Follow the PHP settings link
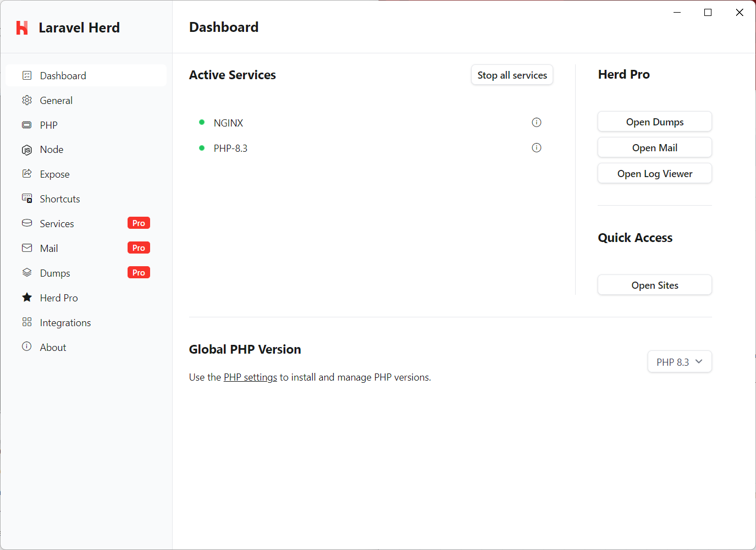 pyautogui.click(x=250, y=377)
